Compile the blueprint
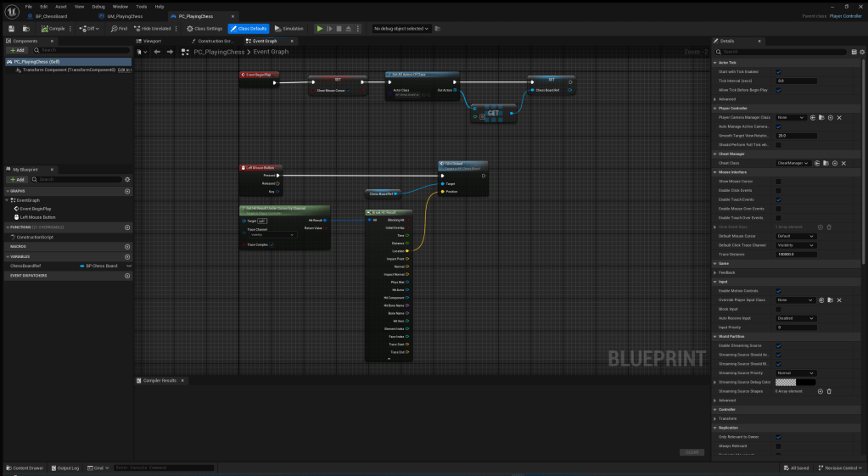This screenshot has height=476, width=868. [x=53, y=29]
